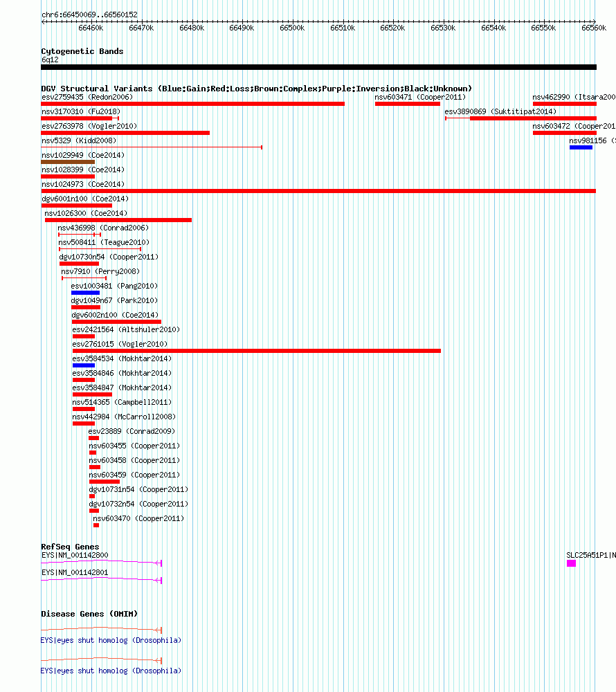Viewport: 616px width, 692px height.
Task: Click EYS|NM_001142801 gene label
Action: (x=75, y=572)
